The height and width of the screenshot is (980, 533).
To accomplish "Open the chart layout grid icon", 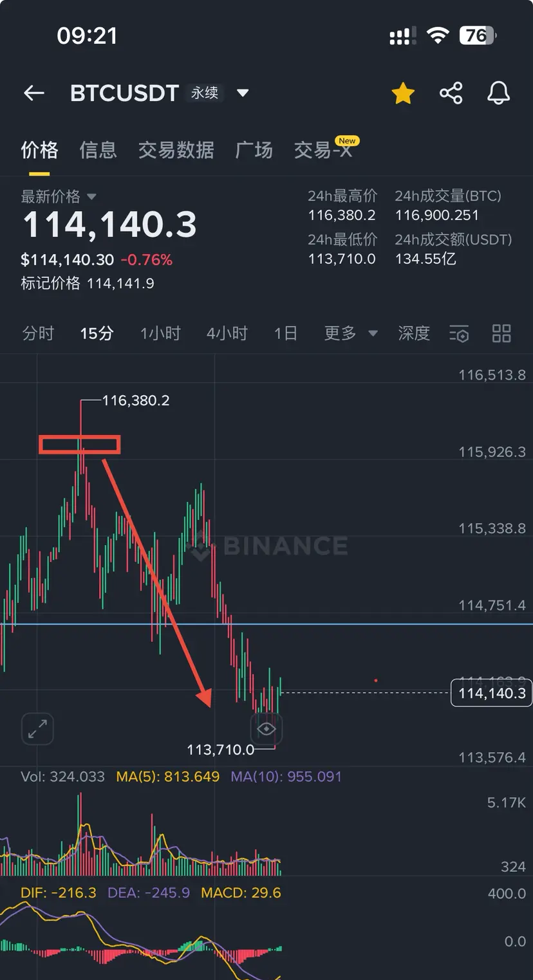I will point(501,333).
